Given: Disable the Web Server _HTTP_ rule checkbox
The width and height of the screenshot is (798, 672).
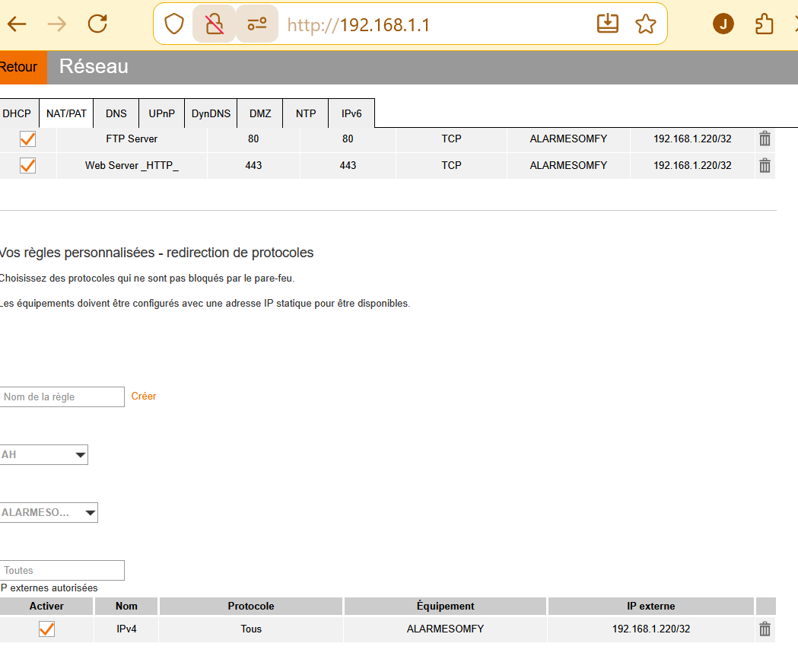Looking at the screenshot, I should click(27, 165).
